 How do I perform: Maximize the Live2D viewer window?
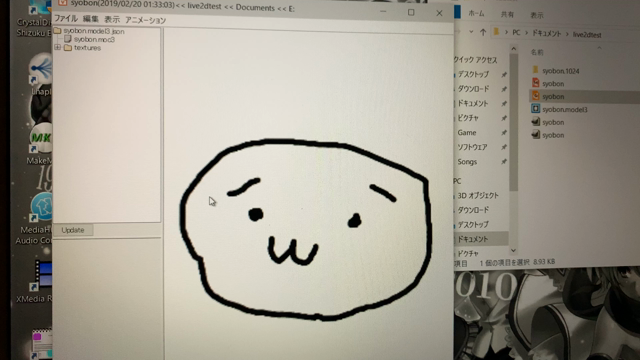point(411,13)
